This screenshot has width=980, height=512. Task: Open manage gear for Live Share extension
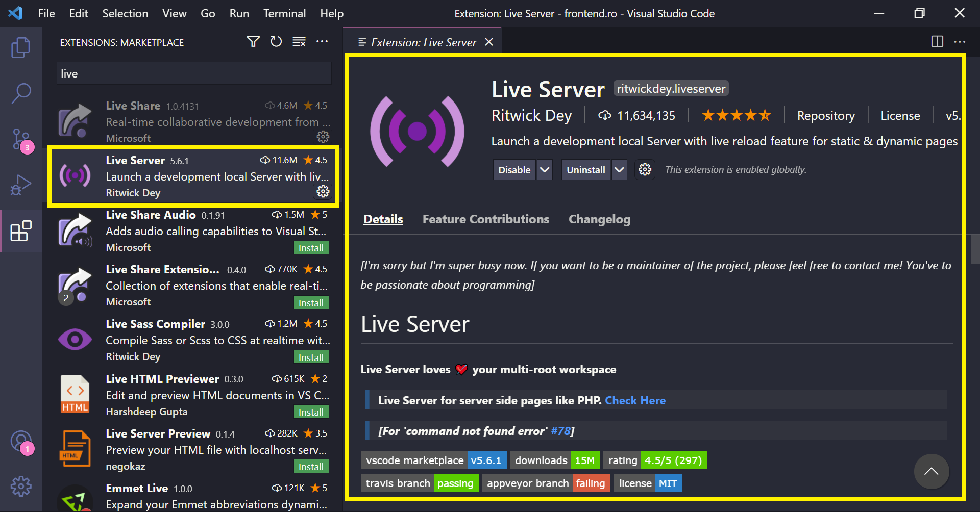click(x=323, y=137)
